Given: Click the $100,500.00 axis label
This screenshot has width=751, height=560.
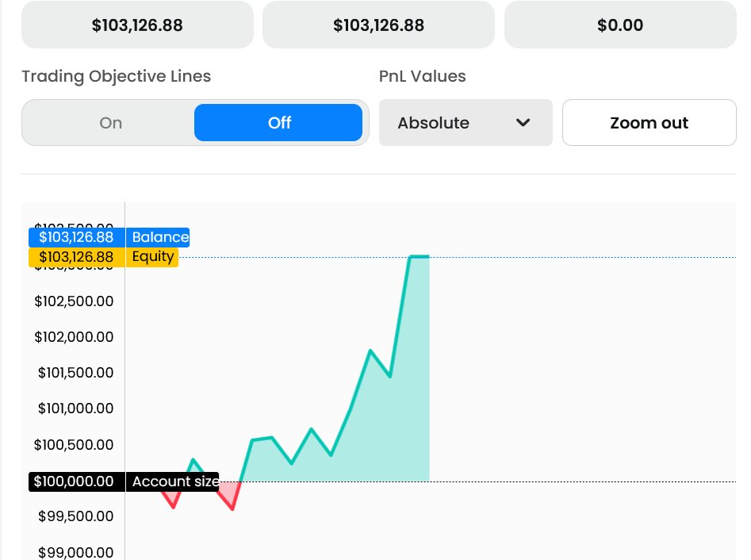Looking at the screenshot, I should pyautogui.click(x=74, y=445).
